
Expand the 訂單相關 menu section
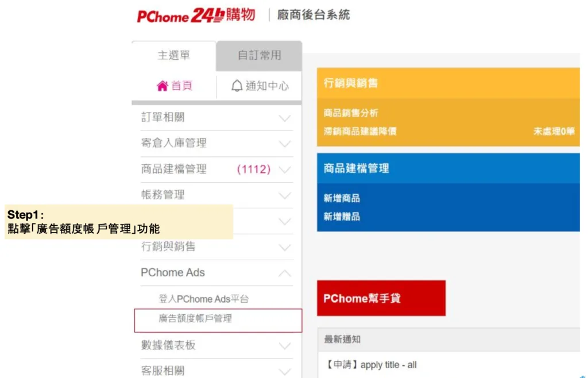284,118
